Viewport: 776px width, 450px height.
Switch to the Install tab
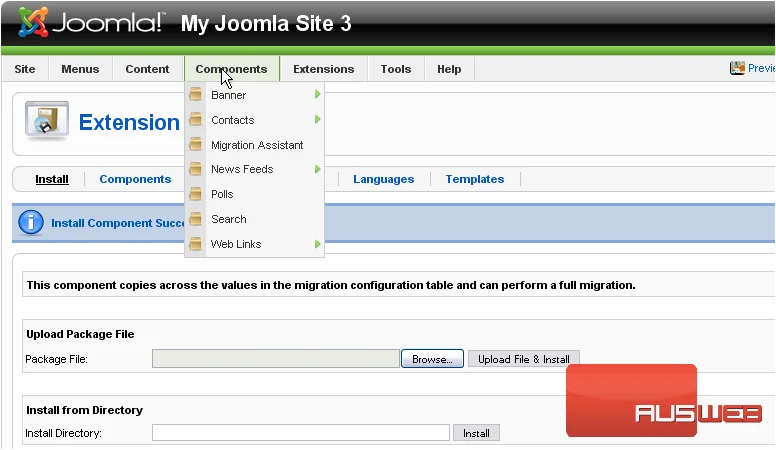[x=52, y=179]
